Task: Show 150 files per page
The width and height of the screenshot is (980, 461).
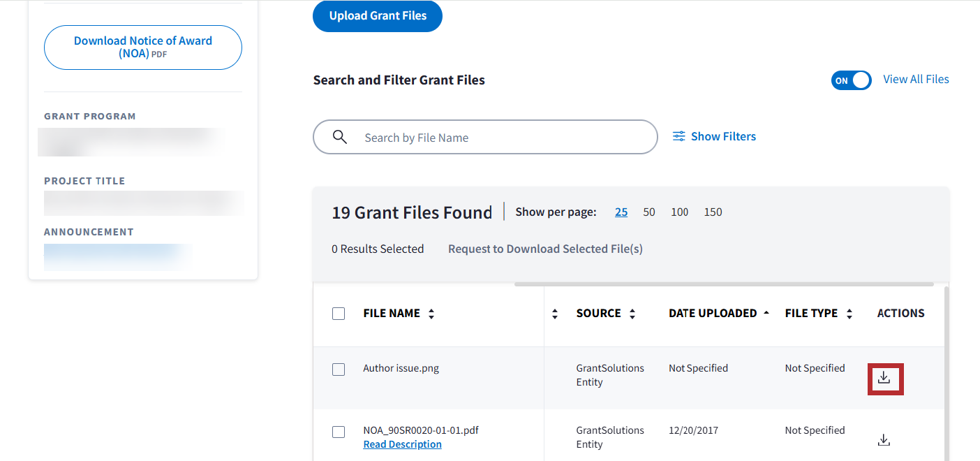Action: (713, 212)
